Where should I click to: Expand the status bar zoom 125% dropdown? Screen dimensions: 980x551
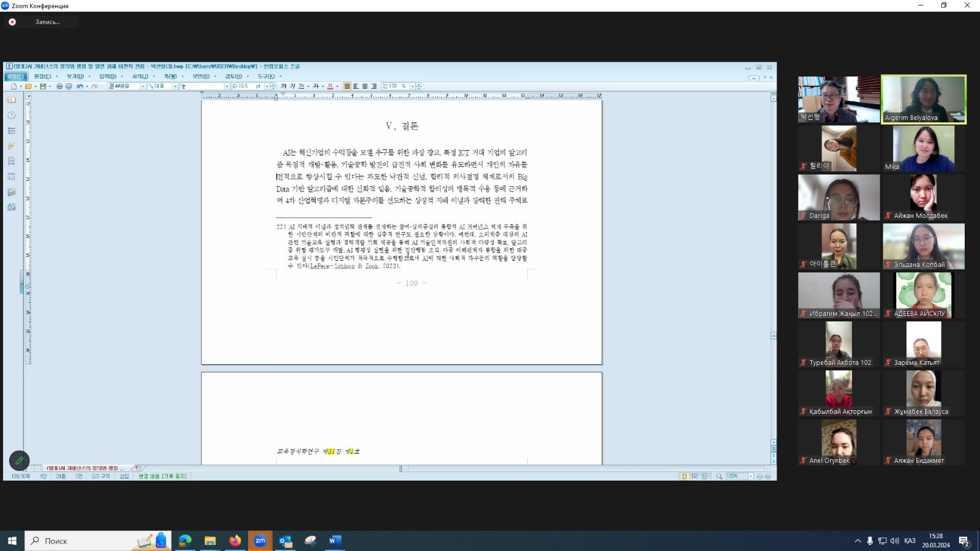[x=750, y=476]
